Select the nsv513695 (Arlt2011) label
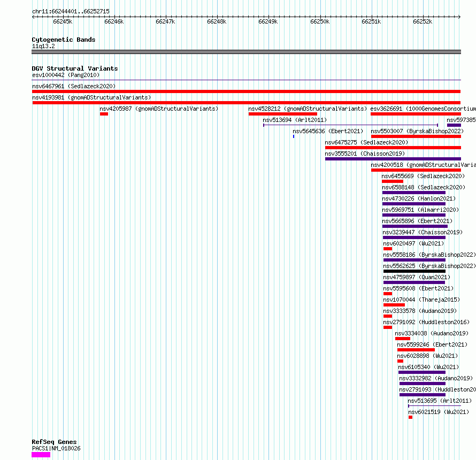This screenshot has width=476, height=460. pyautogui.click(x=440, y=401)
